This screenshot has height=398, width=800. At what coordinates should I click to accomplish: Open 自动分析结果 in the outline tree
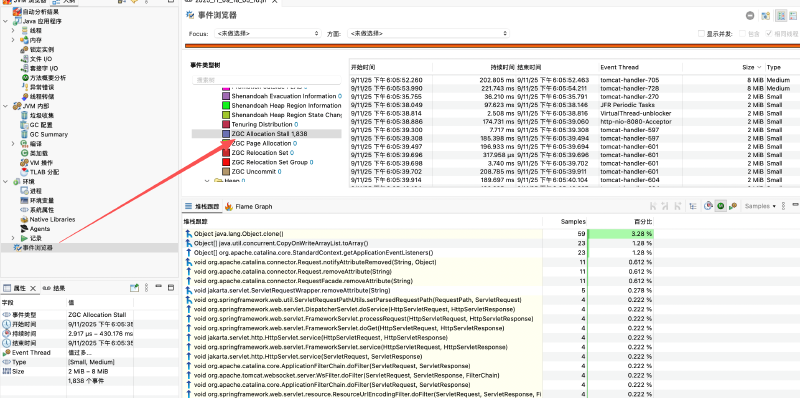(x=40, y=12)
